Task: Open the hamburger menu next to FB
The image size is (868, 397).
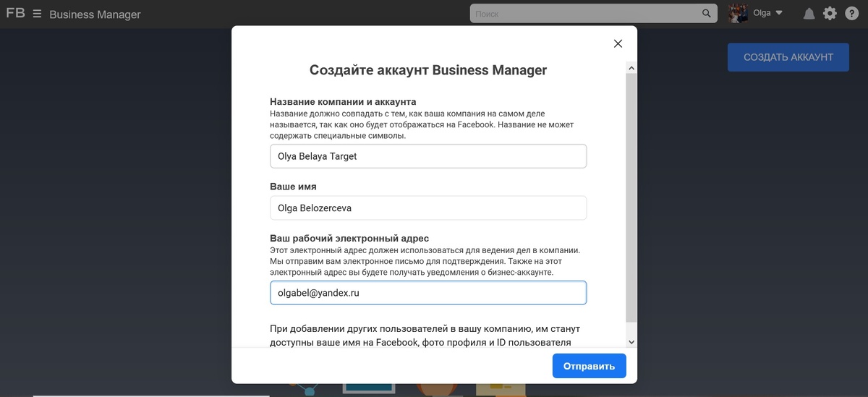Action: 37,14
